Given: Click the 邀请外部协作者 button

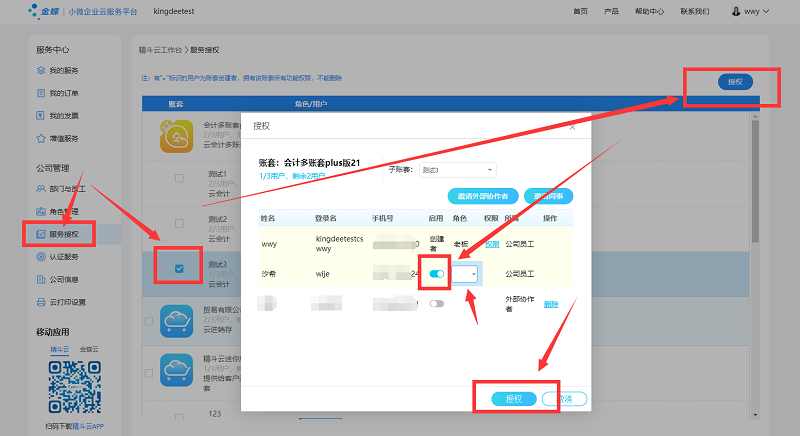Looking at the screenshot, I should click(x=483, y=196).
